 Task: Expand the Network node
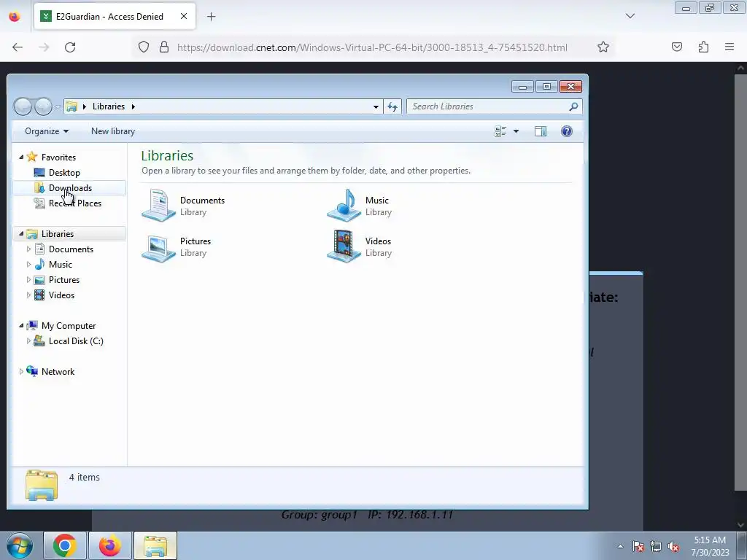tap(21, 371)
